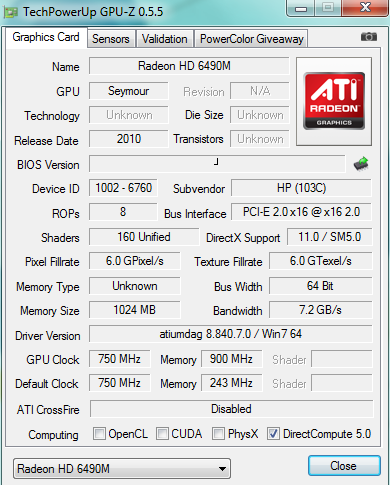Check the PhysX checkbox
Image resolution: width=390 pixels, height=485 pixels.
coord(218,434)
